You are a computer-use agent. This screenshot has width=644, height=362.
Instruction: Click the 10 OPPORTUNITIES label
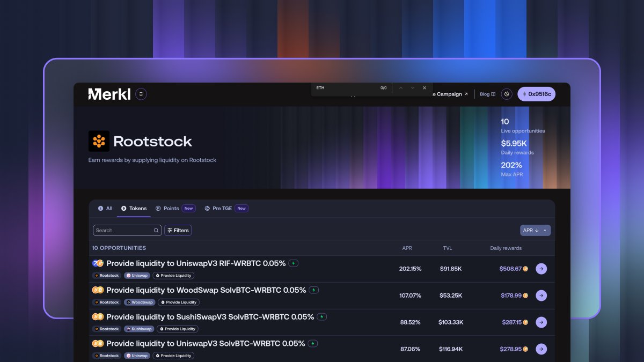[119, 248]
